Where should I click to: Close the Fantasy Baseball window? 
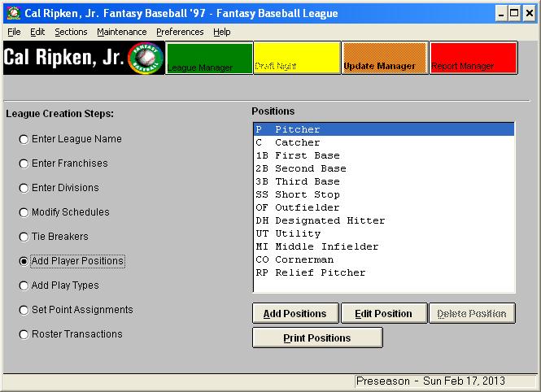click(530, 14)
